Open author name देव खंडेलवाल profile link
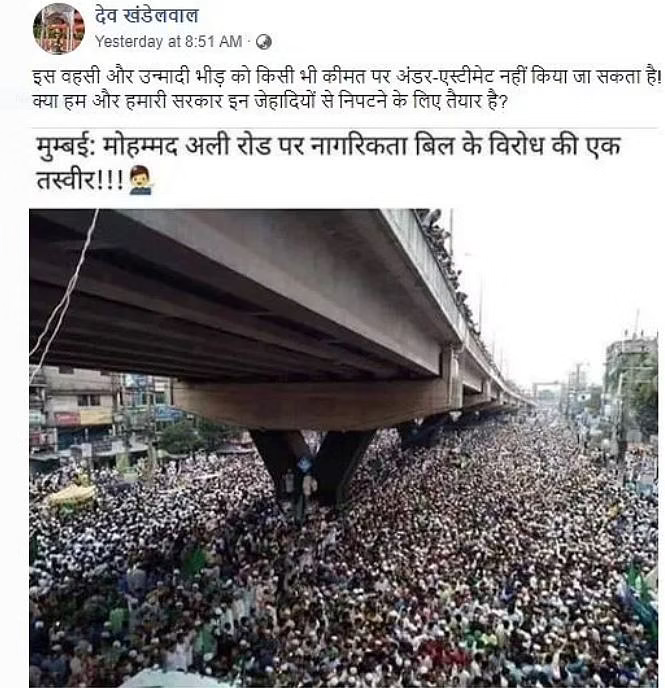Screen dimensions: 665x688 coord(147,16)
